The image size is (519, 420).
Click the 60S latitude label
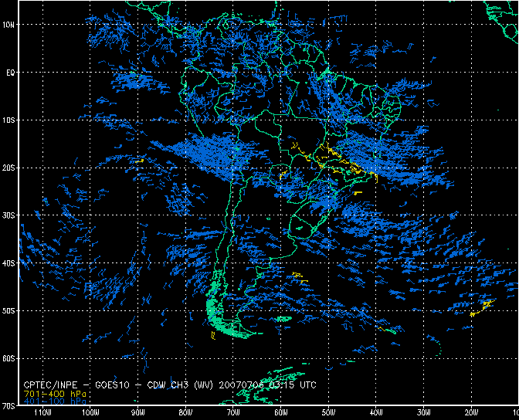tap(9, 359)
